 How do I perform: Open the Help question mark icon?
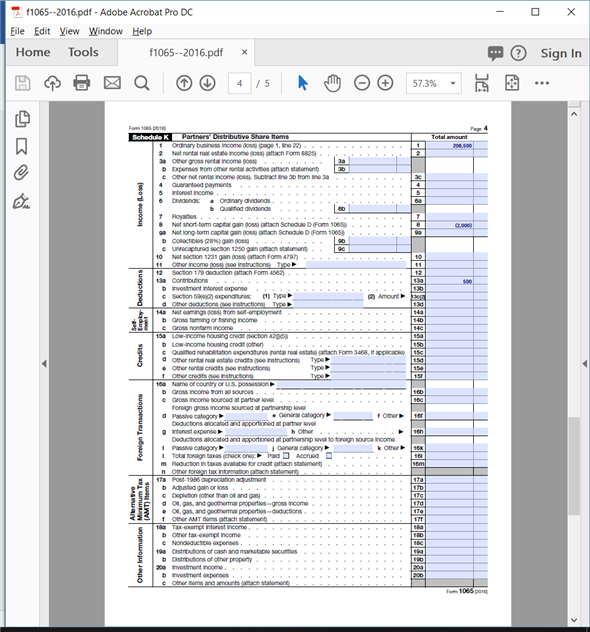click(x=518, y=53)
